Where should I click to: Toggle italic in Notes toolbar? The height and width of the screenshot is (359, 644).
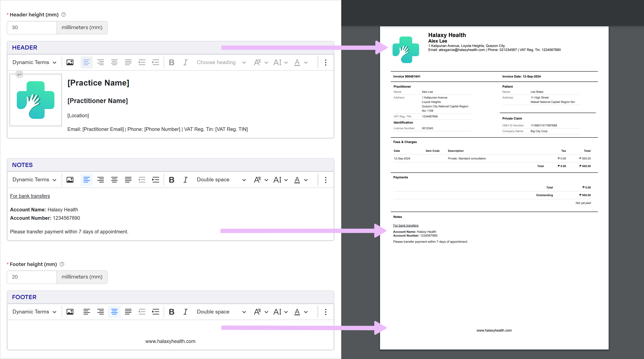tap(185, 180)
